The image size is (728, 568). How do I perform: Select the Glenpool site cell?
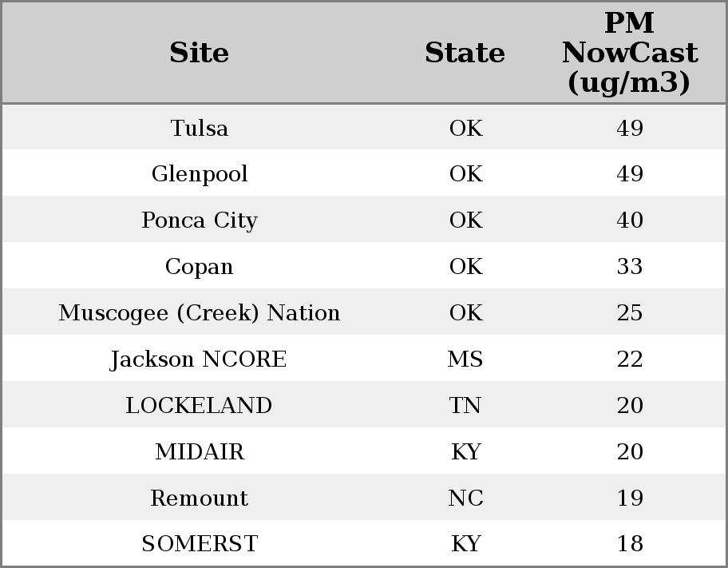click(200, 174)
